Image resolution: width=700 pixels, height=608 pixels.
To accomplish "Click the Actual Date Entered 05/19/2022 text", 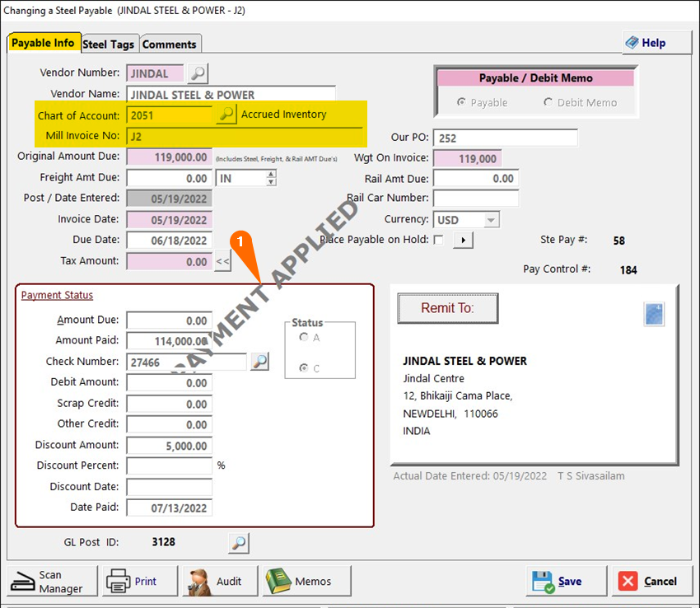I will [x=469, y=475].
